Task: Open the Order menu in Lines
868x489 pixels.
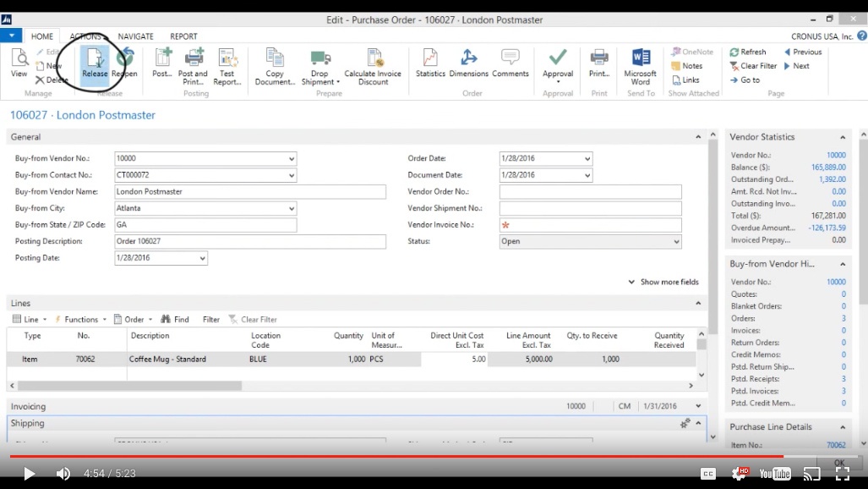Action: [x=133, y=319]
